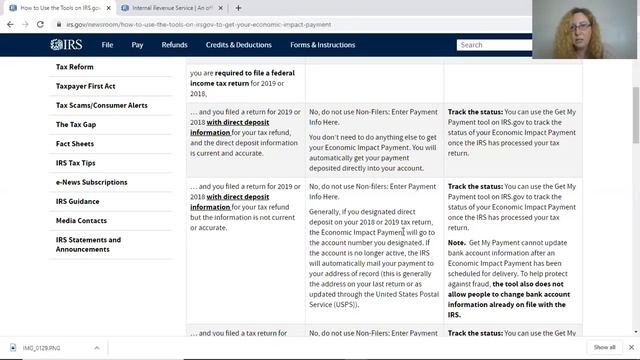
Task: Click the page vertical scrollbar thumb
Action: coord(636,115)
